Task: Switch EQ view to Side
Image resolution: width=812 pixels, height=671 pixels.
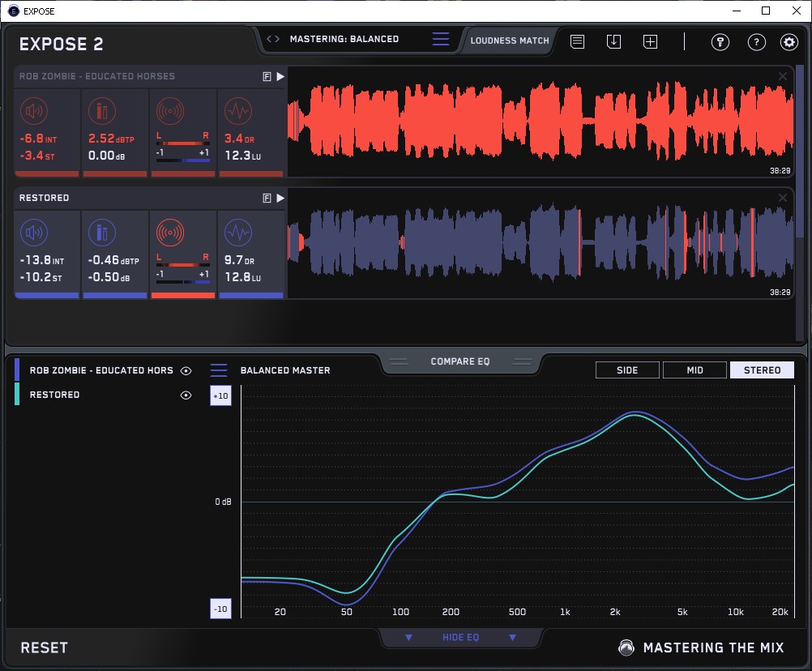Action: [627, 370]
